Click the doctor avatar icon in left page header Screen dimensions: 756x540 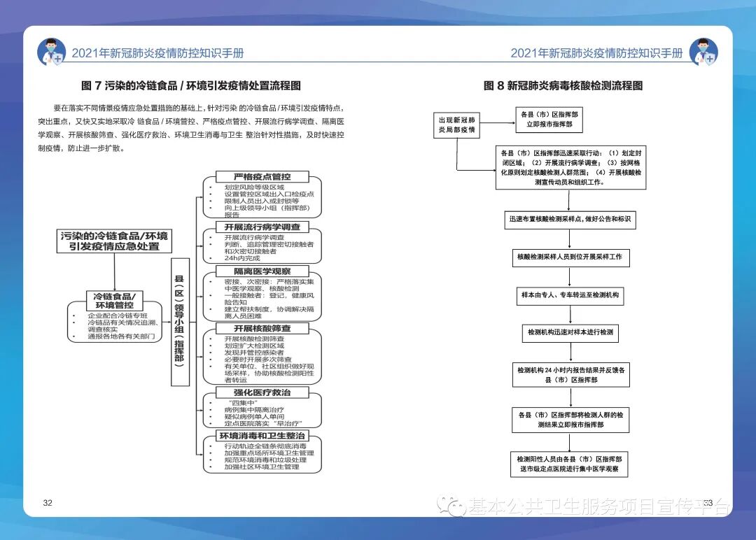(x=51, y=52)
